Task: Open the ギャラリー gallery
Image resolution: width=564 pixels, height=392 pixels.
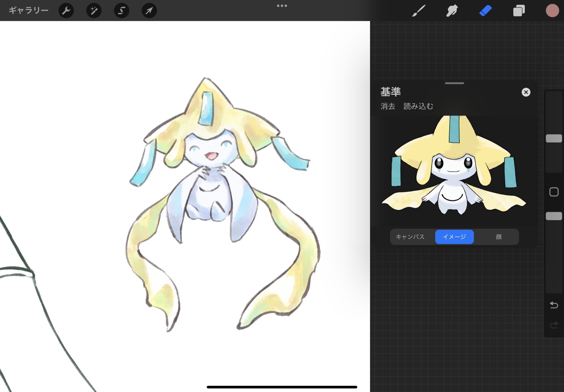Action: (28, 10)
